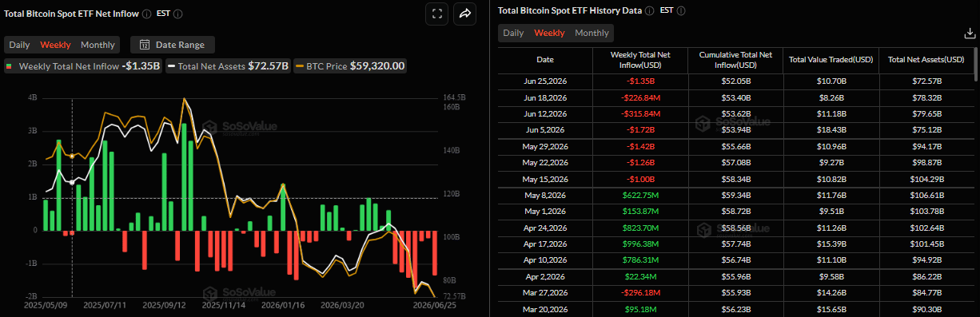Image resolution: width=980 pixels, height=317 pixels.
Task: Select the Jun 5,2026 row date
Action: 544,129
